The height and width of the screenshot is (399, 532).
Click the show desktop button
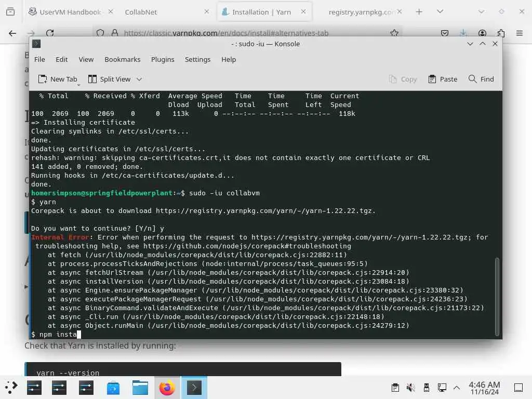[518, 388]
